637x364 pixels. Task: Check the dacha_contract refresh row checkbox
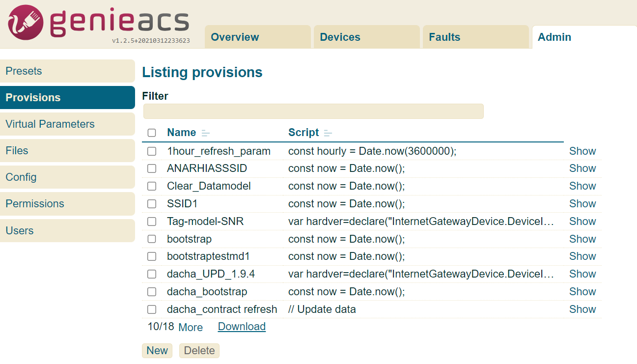point(152,309)
